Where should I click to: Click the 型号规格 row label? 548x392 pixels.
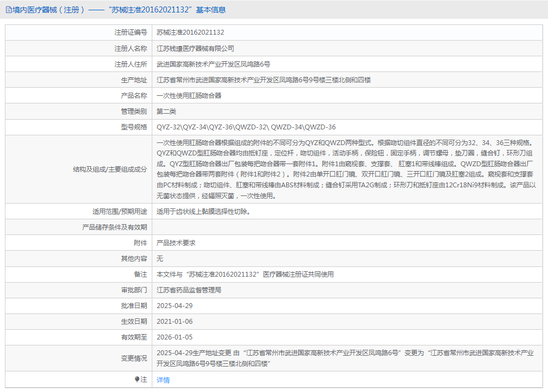tap(134, 127)
